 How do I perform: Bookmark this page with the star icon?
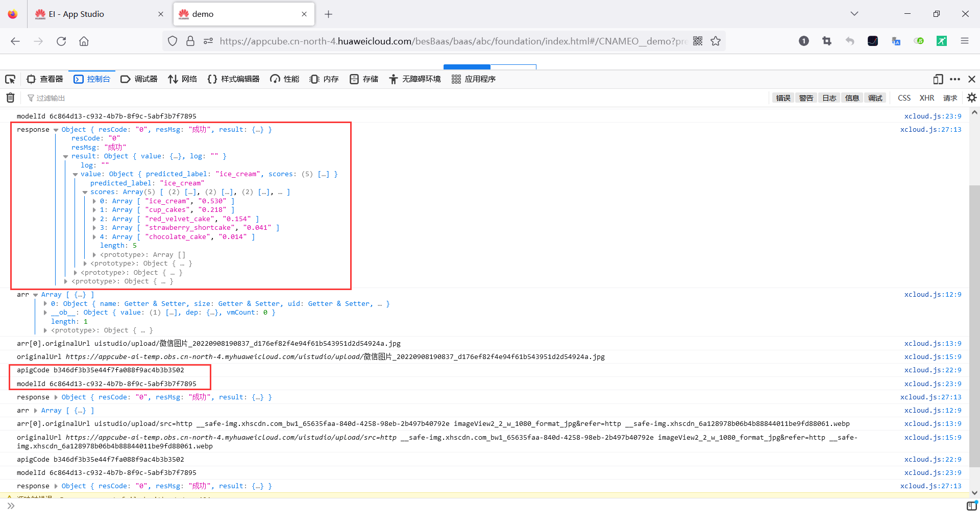pyautogui.click(x=716, y=41)
